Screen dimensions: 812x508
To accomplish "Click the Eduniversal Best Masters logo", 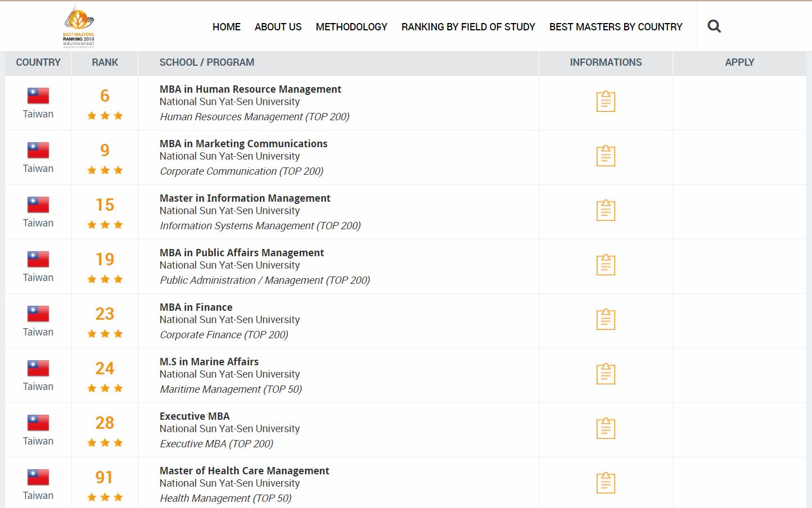I will pos(79,26).
